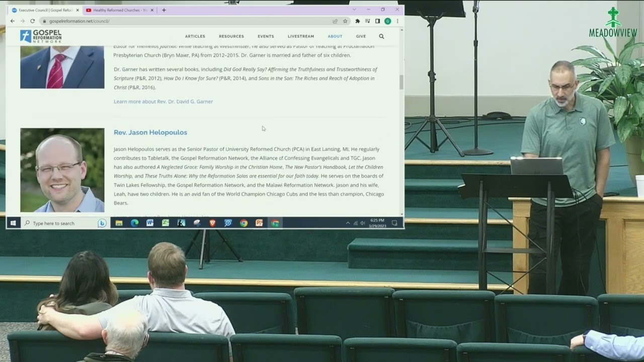Open the EVENTS menu

(266, 36)
